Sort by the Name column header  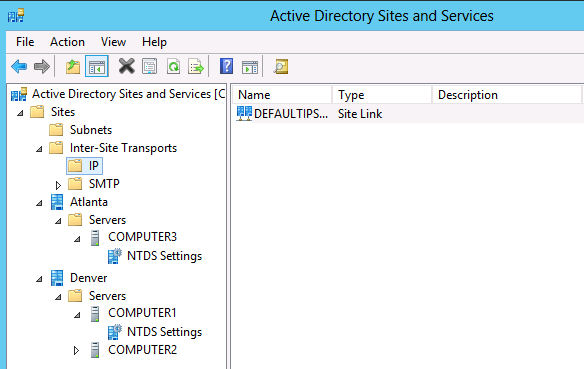point(282,95)
